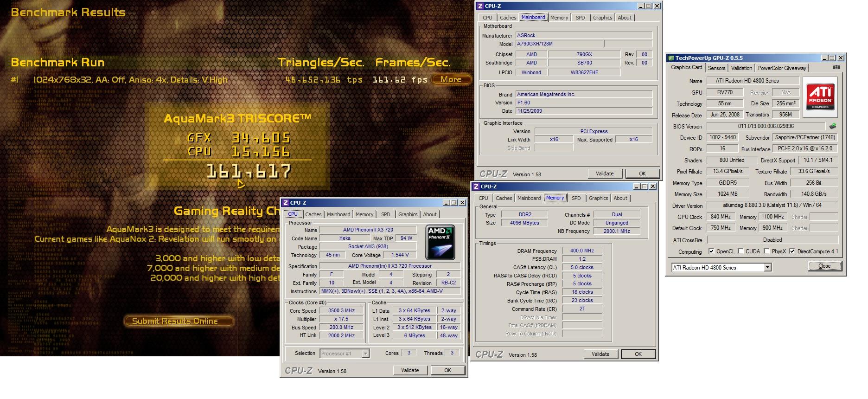This screenshot has width=868, height=399.
Task: Click the AMD Phenom II logo in CPU-Z
Action: (440, 243)
